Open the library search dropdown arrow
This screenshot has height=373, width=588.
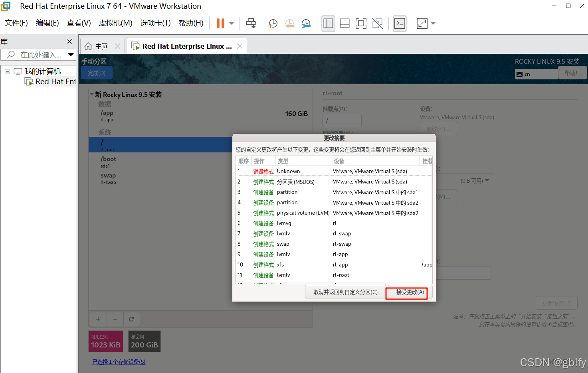(71, 55)
